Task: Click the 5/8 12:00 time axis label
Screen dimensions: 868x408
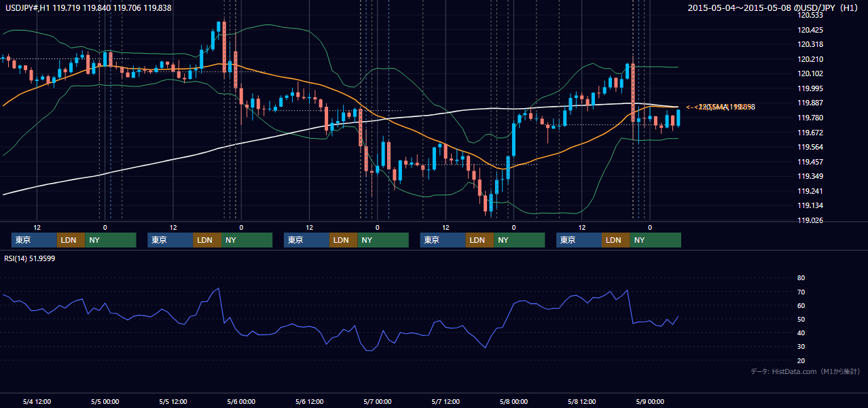Action: [581, 401]
